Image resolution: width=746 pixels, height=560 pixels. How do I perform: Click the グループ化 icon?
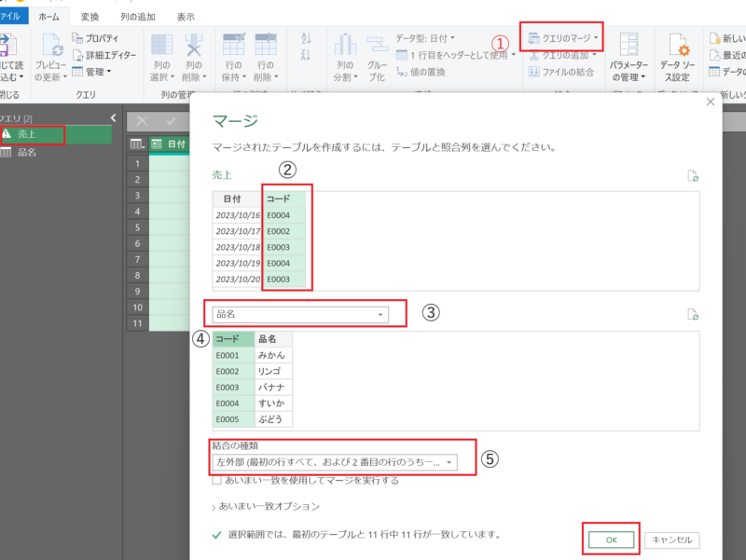click(x=377, y=45)
